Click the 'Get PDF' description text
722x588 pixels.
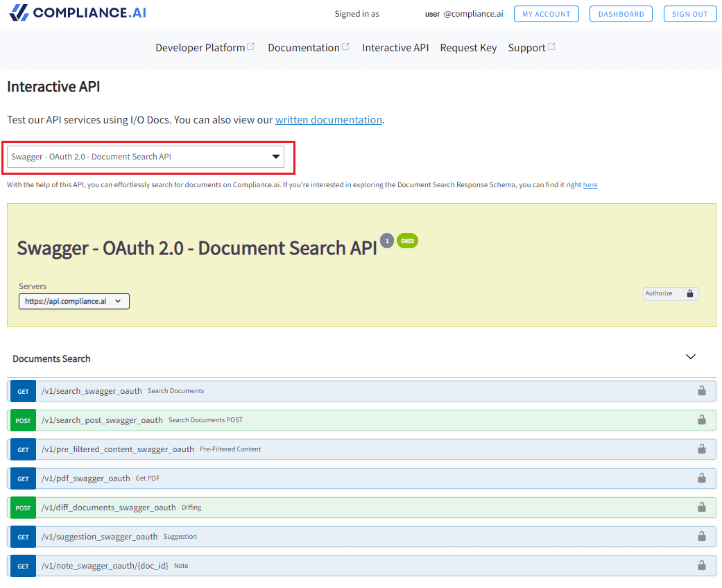[x=147, y=478]
